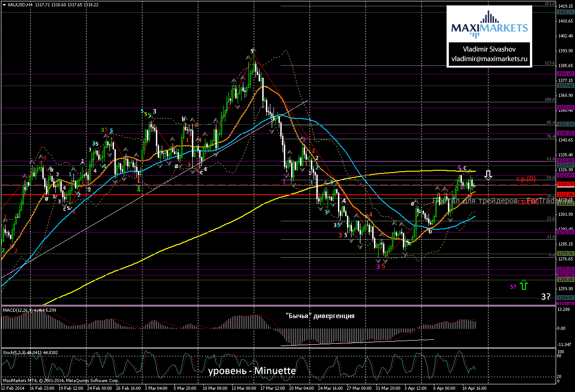The height and width of the screenshot is (392, 575).
Task: Click the small triangle beside XAUUSD,H4
Action: click(x=4, y=4)
